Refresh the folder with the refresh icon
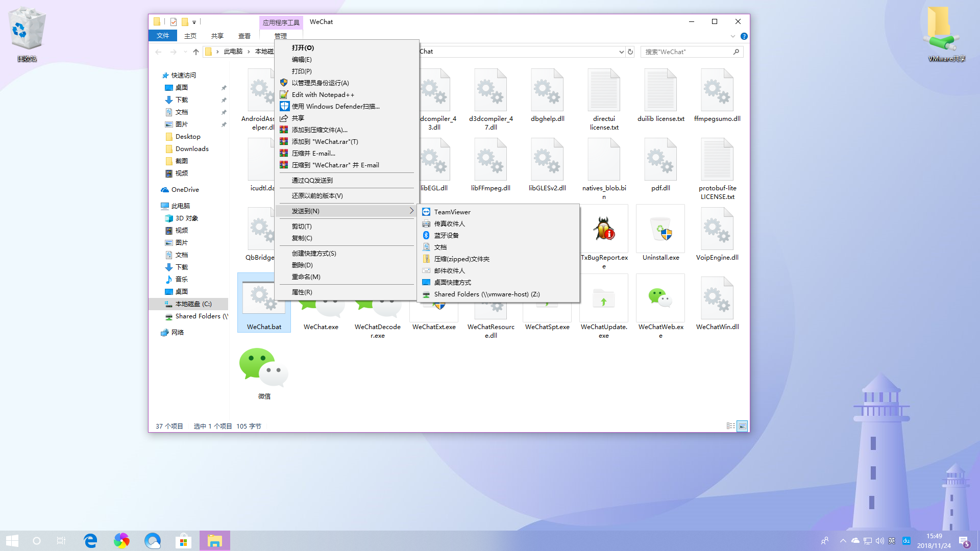Screen dimensions: 980x551 [630, 51]
